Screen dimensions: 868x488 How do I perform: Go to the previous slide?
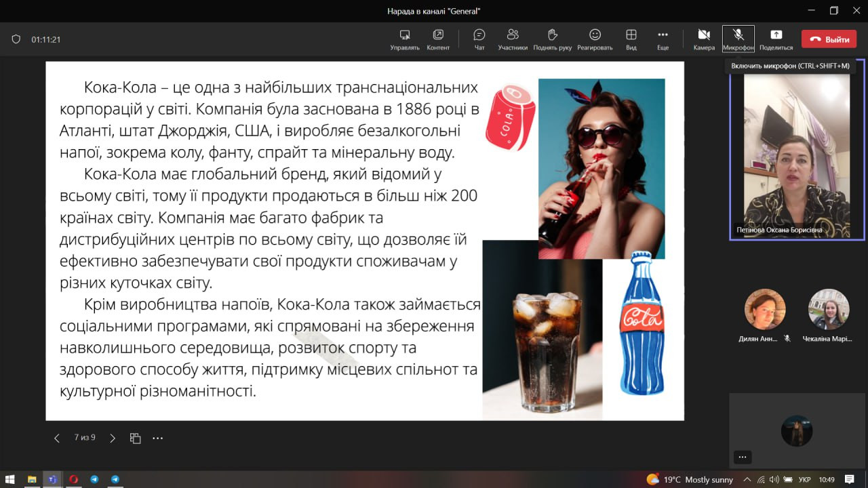tap(57, 438)
